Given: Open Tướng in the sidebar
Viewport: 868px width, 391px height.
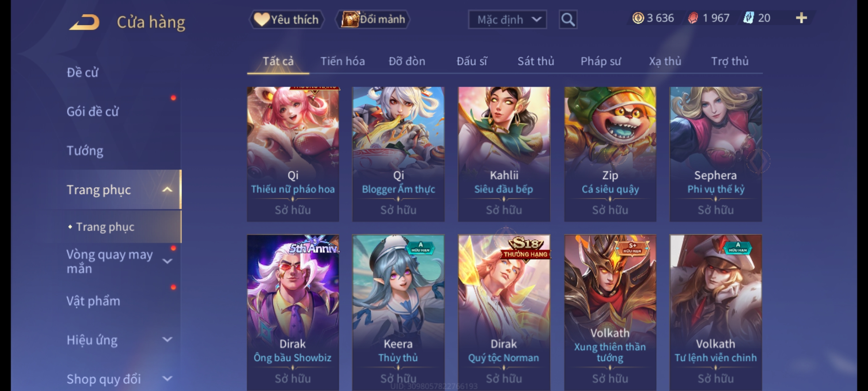Looking at the screenshot, I should (x=85, y=150).
